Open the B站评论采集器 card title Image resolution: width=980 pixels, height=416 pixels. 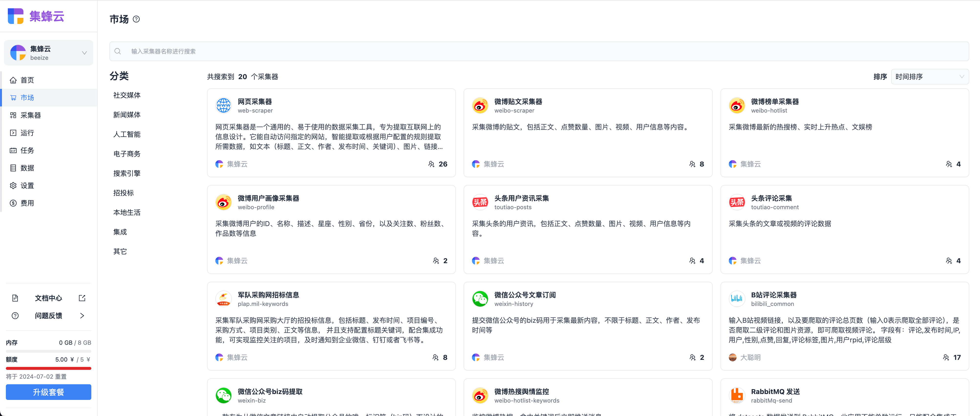[774, 295]
